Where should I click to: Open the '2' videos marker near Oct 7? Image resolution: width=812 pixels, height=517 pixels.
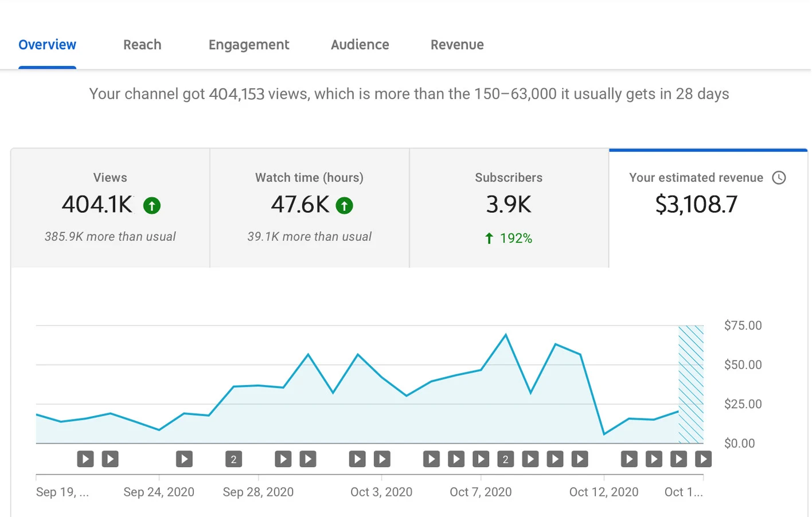click(x=505, y=459)
